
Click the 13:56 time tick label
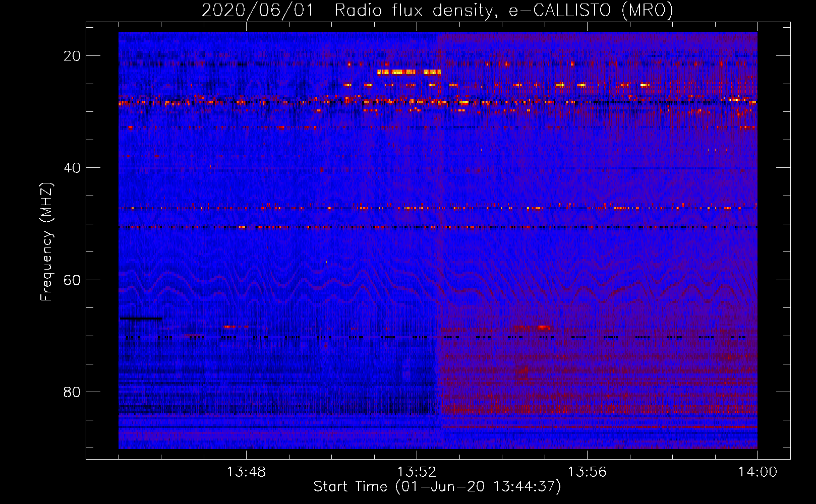[x=587, y=472]
